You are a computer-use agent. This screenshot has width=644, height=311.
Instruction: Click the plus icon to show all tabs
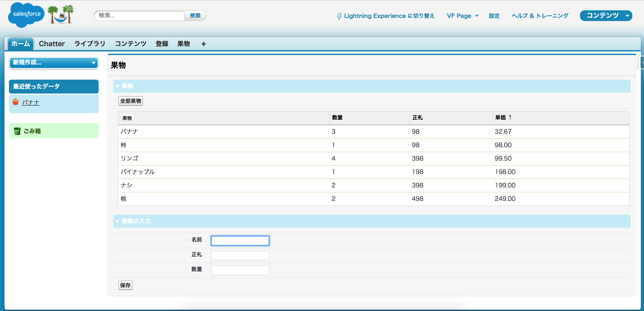[x=203, y=44]
